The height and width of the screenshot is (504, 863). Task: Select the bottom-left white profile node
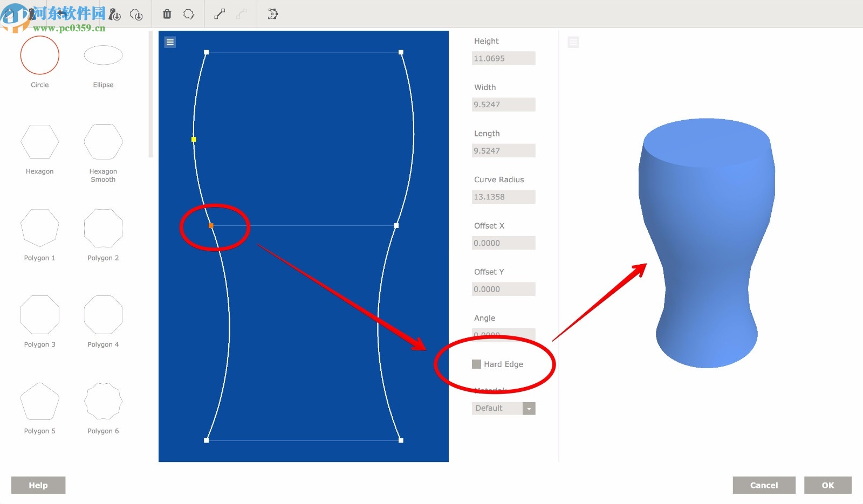click(206, 440)
